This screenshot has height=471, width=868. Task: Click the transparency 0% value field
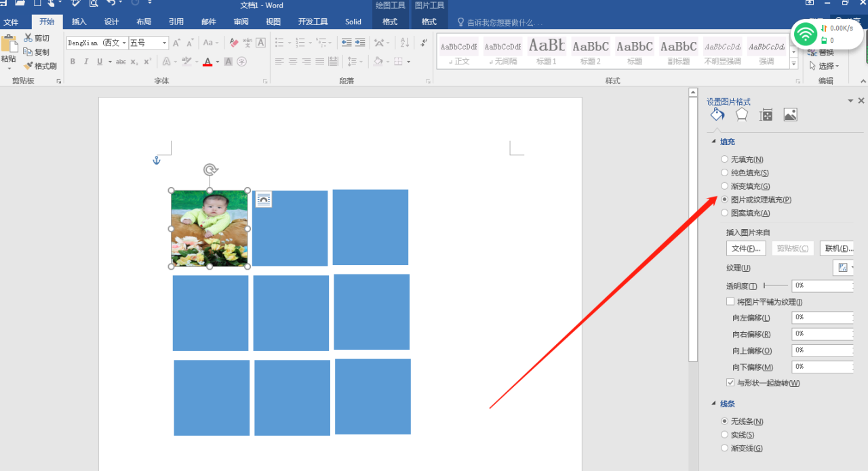(823, 286)
